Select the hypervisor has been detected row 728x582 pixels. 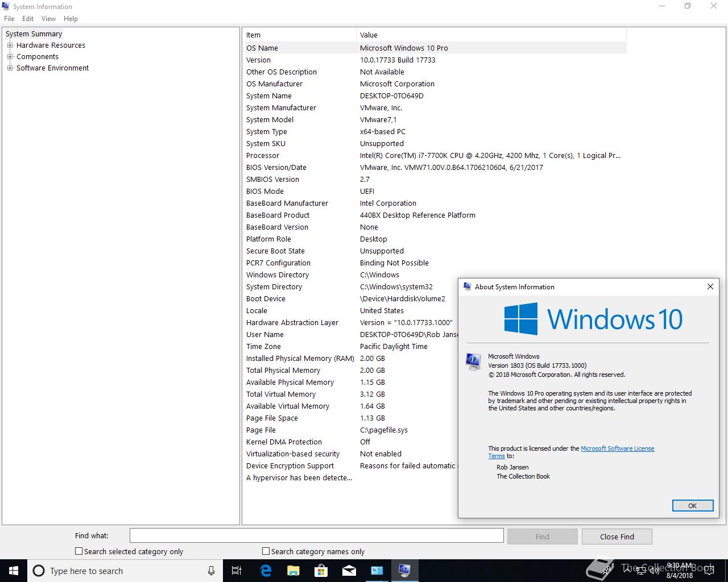click(351, 477)
